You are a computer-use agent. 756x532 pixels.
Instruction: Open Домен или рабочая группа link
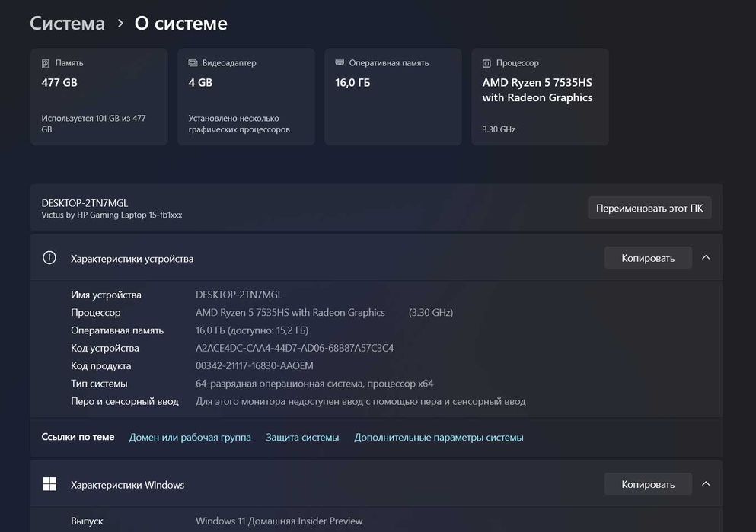coord(190,438)
